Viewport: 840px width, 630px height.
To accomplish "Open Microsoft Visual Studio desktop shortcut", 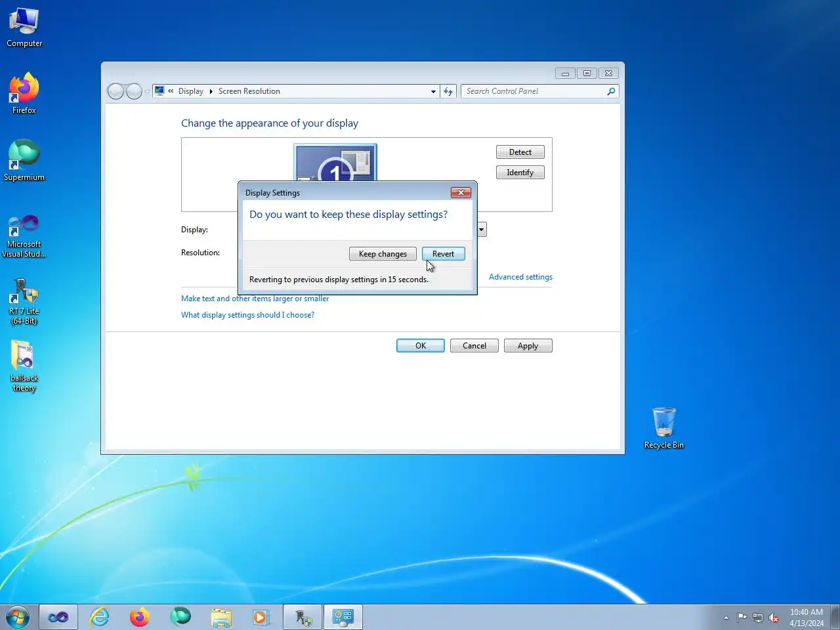I will tap(24, 236).
